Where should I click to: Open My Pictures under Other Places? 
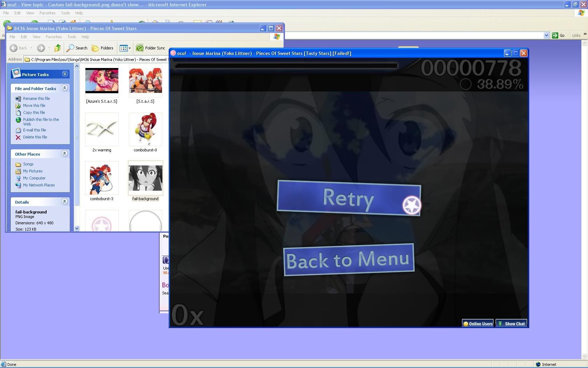click(33, 171)
